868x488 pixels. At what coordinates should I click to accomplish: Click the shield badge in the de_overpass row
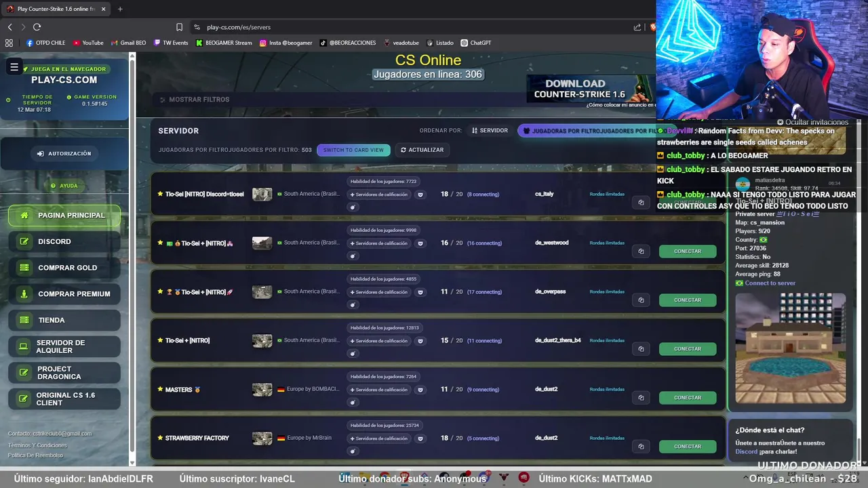pos(420,292)
